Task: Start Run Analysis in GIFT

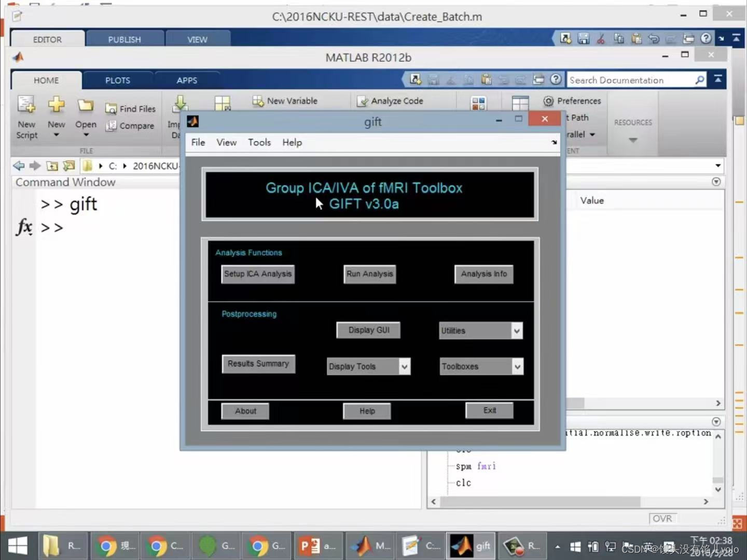Action: click(370, 274)
